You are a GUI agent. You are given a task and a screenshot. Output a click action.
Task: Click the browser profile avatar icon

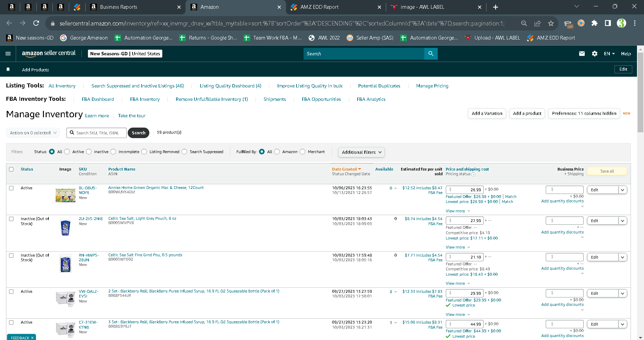621,23
